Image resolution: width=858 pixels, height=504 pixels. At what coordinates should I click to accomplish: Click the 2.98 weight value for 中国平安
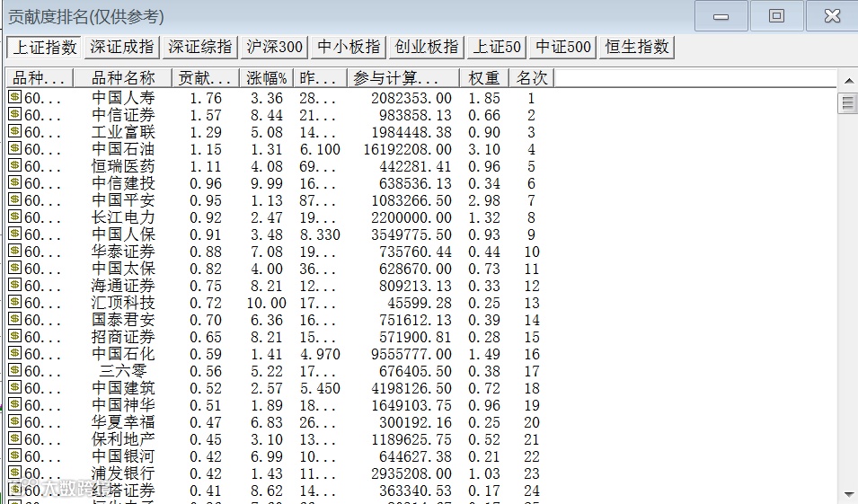483,200
